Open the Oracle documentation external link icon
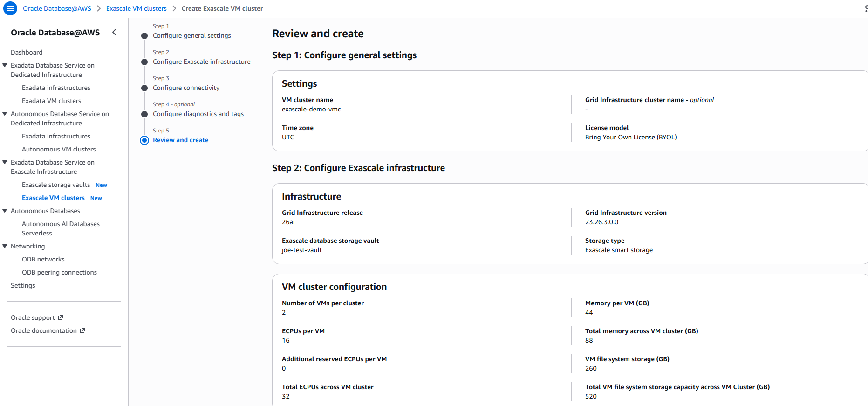The width and height of the screenshot is (868, 406). tap(82, 330)
